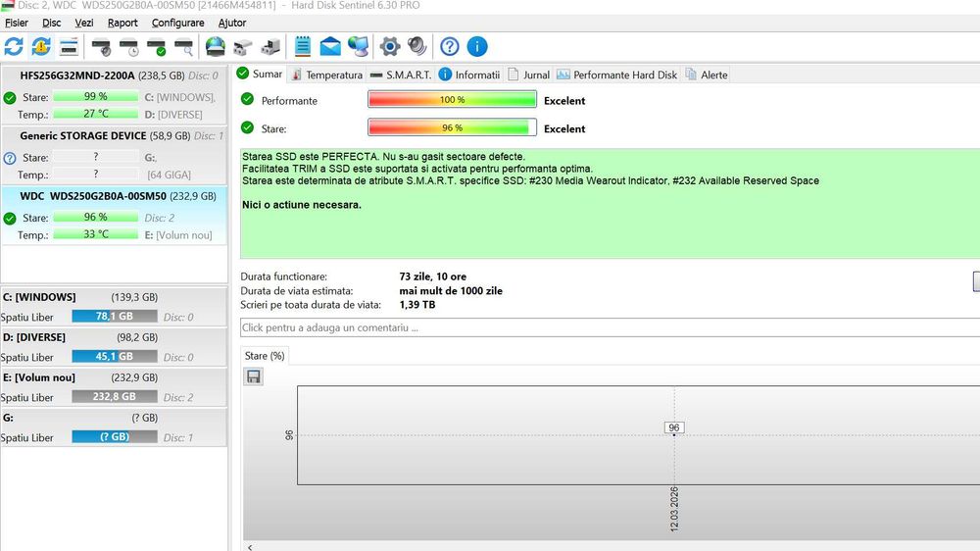Click the (? GB) free space bar

115,436
